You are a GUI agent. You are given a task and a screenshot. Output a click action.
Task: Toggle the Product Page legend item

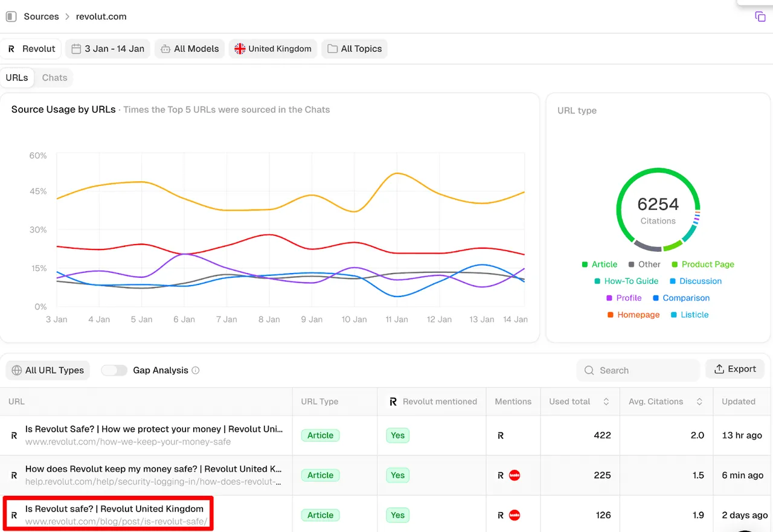point(703,264)
